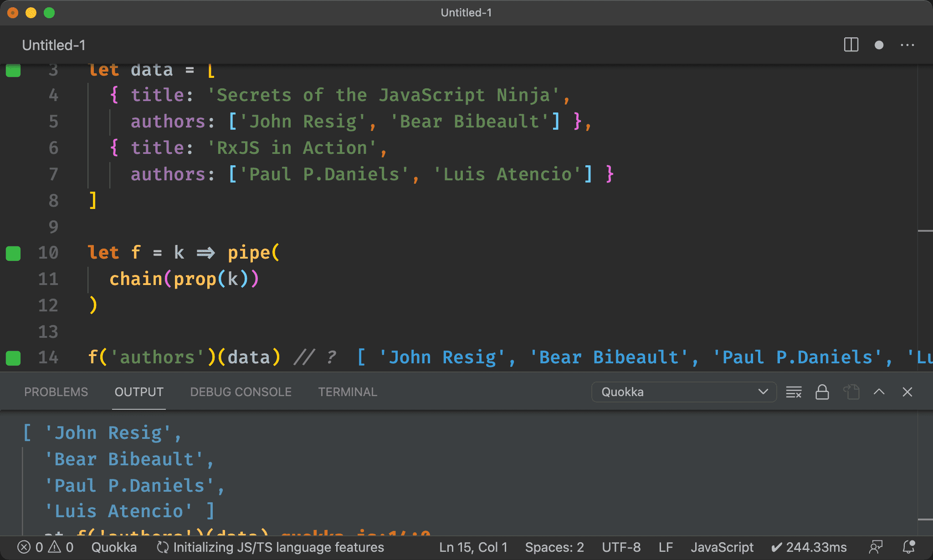Click Initializing JS/TS language features status

point(270,547)
